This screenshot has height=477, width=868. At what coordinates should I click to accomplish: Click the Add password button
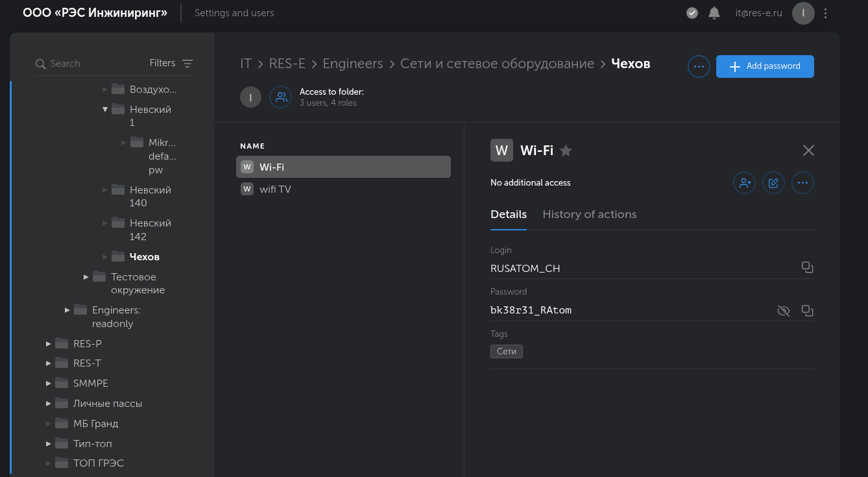pyautogui.click(x=765, y=66)
